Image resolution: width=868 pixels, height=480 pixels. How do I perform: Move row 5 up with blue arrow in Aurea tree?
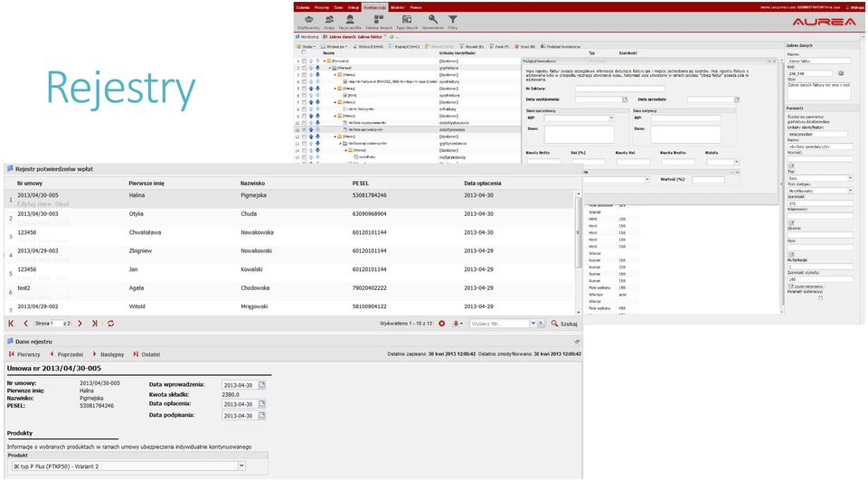(311, 89)
